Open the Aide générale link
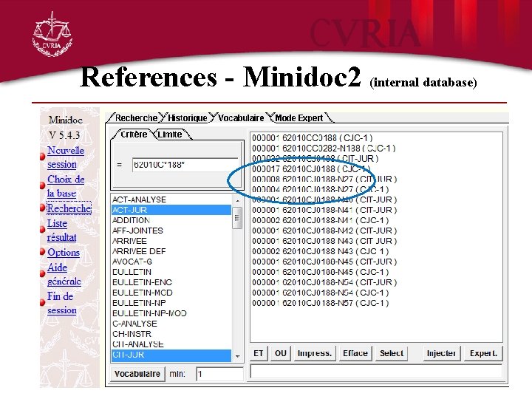532x399 pixels. 64,274
